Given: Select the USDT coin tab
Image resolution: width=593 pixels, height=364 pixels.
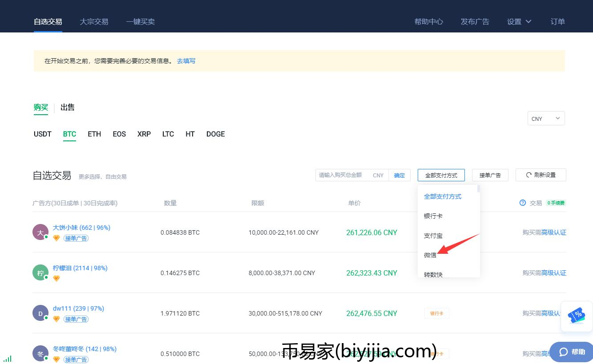Looking at the screenshot, I should (43, 134).
